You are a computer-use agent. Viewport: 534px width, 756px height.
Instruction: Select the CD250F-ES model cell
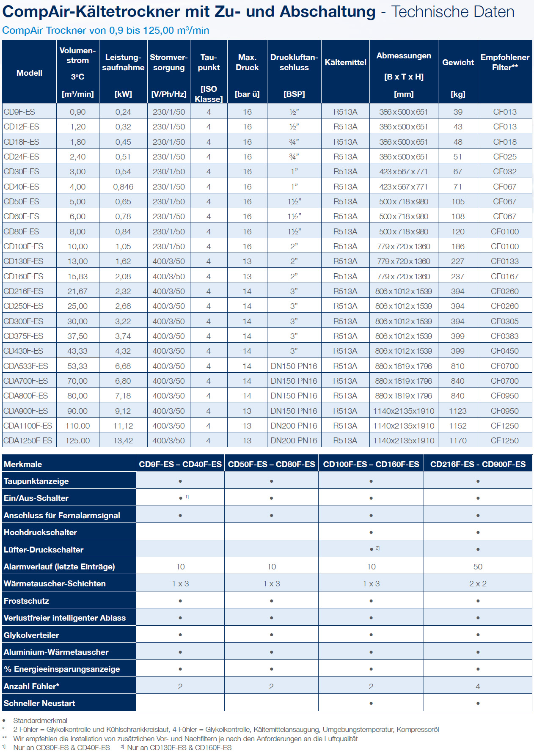[24, 306]
